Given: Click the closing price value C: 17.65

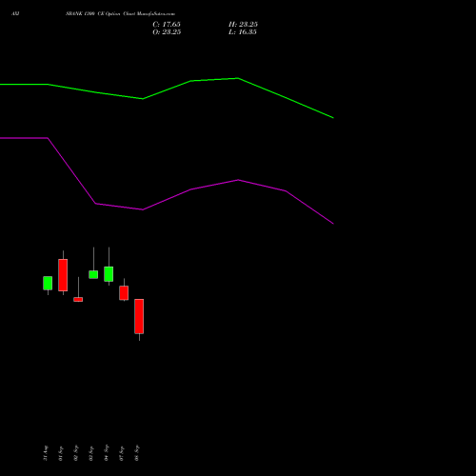Looking at the screenshot, I should [x=167, y=25].
